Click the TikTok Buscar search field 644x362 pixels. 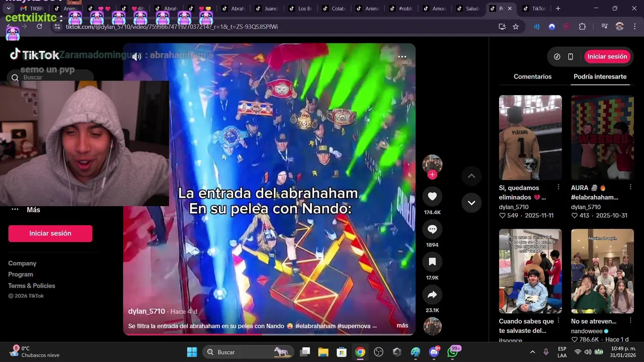pyautogui.click(x=50, y=77)
